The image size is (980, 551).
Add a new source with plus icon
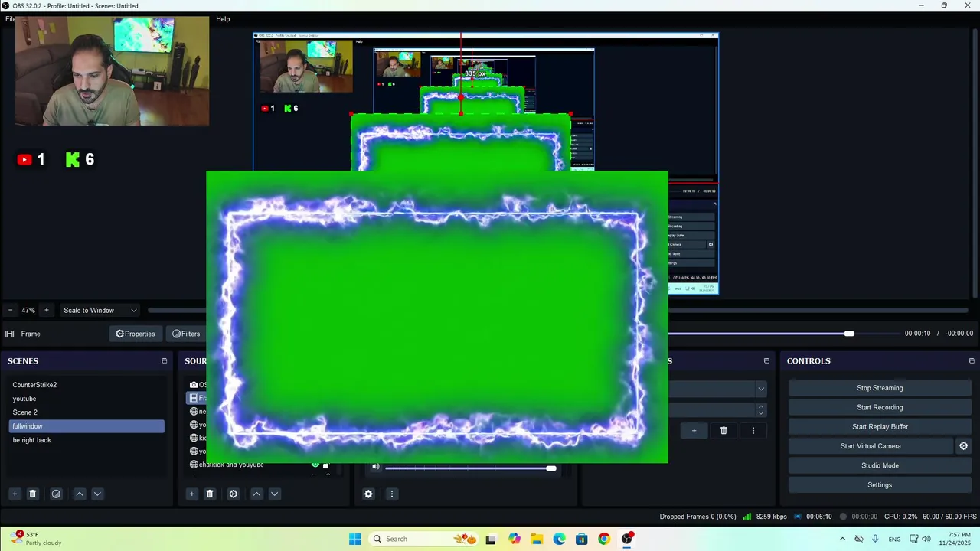(192, 494)
